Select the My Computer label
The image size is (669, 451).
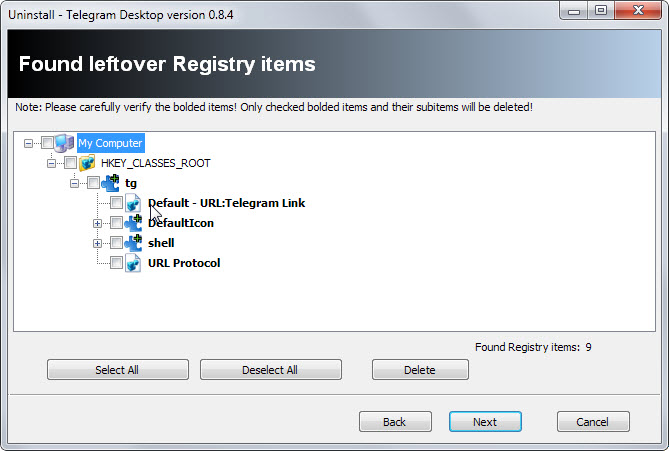[x=111, y=143]
